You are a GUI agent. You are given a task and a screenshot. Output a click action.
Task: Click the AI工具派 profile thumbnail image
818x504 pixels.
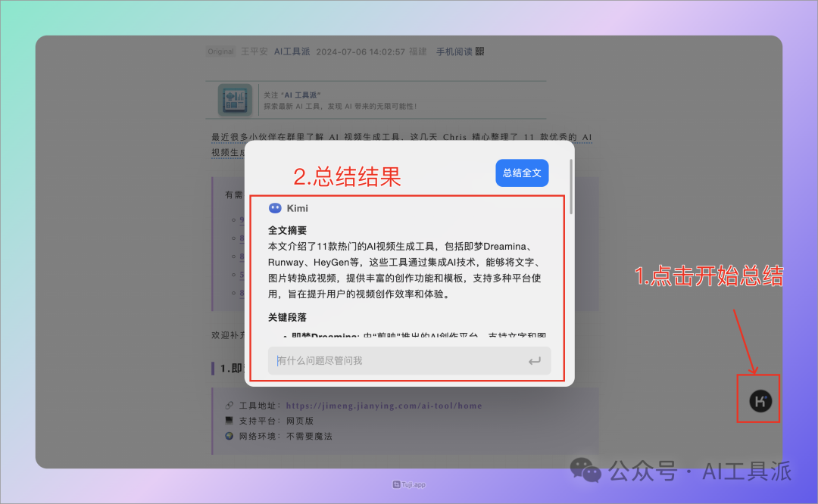[x=235, y=100]
